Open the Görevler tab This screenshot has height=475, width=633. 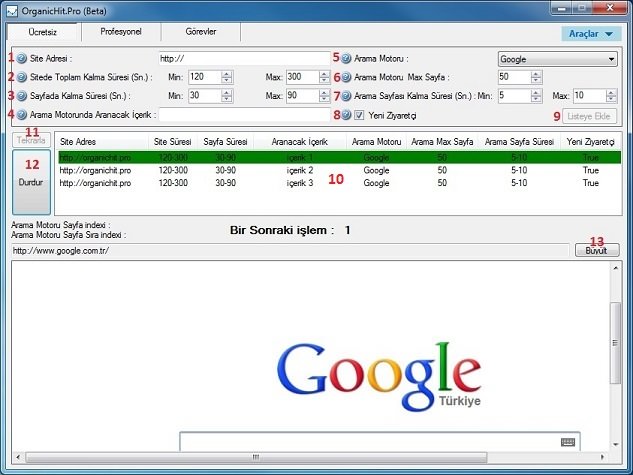(x=201, y=31)
